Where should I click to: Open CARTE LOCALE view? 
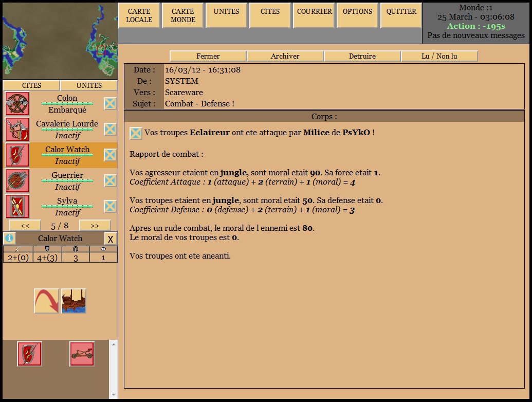pos(139,15)
